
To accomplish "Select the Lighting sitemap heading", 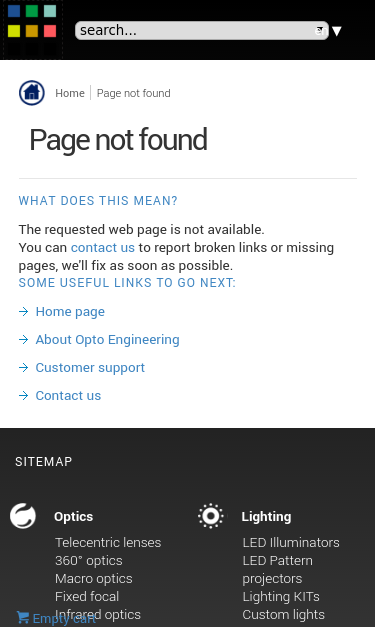I will (266, 517).
